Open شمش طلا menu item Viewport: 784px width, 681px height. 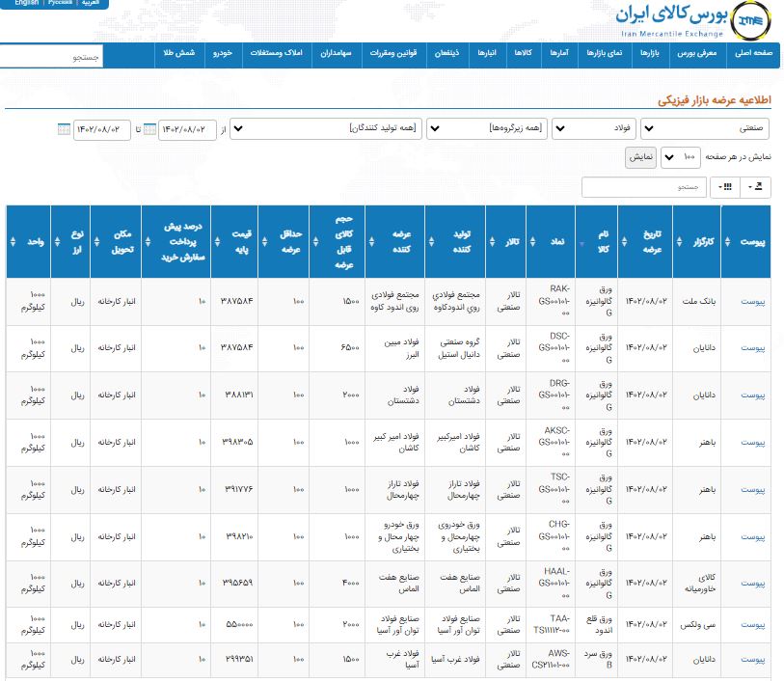click(179, 53)
